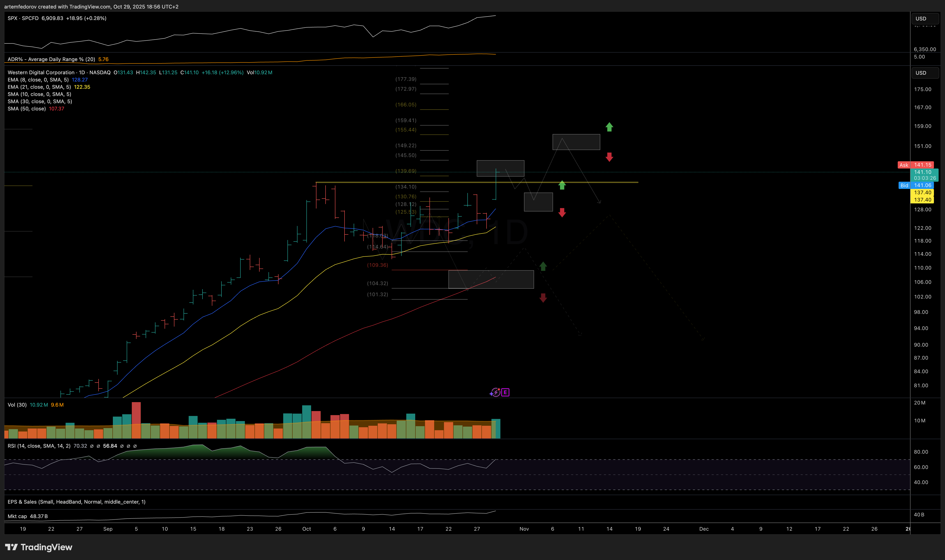Click the 03:03:26 bar countdown timer
Image resolution: width=945 pixels, height=560 pixels.
coord(925,178)
